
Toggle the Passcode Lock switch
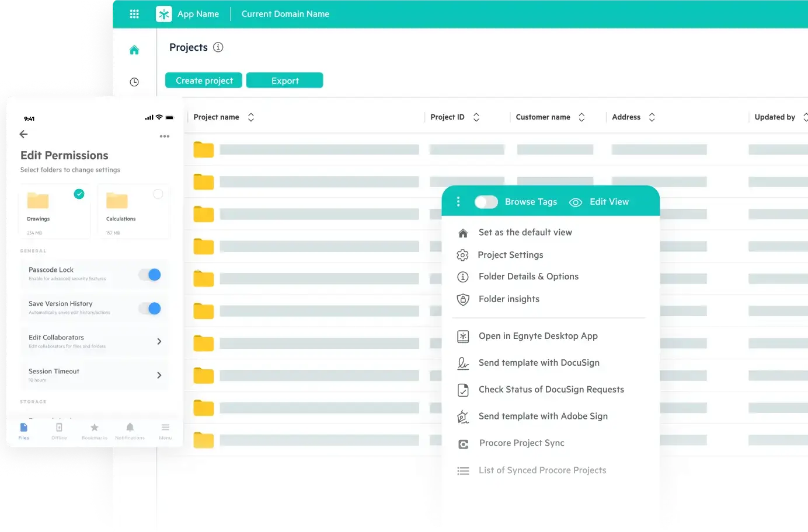150,275
